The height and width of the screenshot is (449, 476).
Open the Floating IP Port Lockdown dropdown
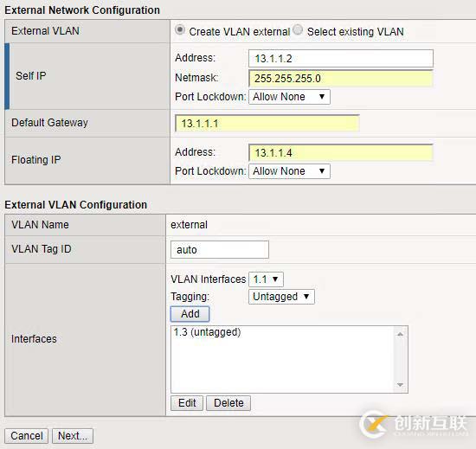tap(289, 171)
